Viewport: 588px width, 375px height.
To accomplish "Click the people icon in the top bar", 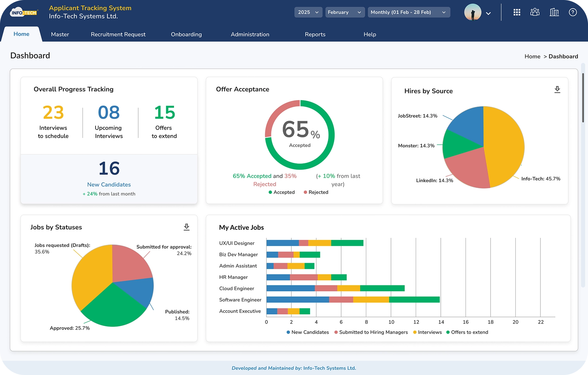I will pos(535,12).
